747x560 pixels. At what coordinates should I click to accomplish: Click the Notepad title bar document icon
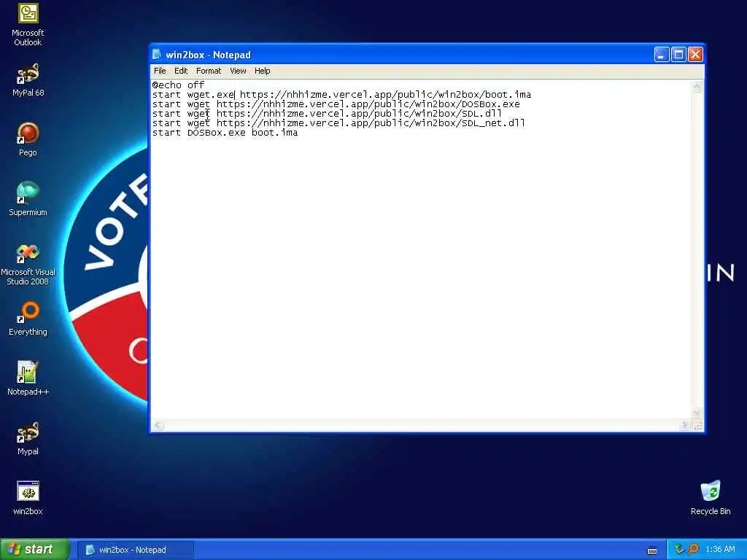(157, 55)
